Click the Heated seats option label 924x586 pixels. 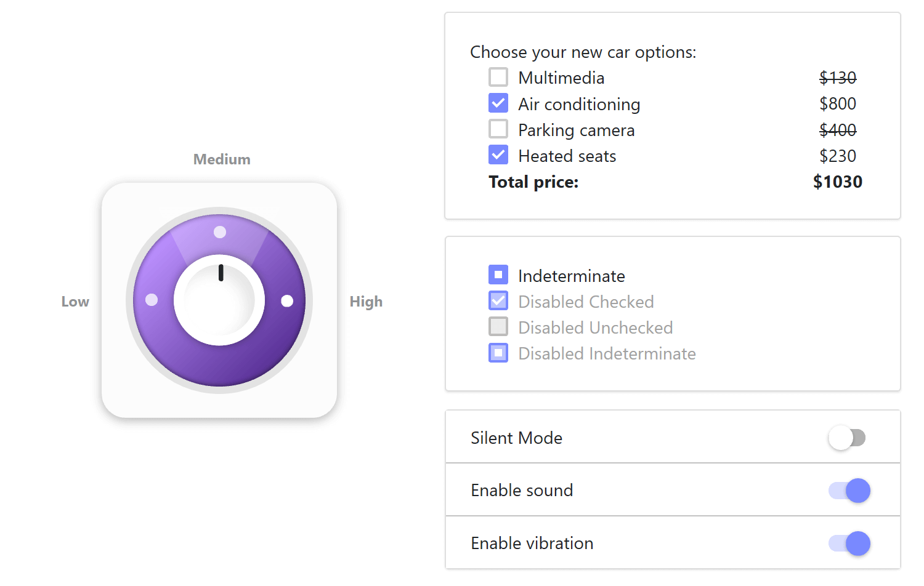pyautogui.click(x=567, y=156)
